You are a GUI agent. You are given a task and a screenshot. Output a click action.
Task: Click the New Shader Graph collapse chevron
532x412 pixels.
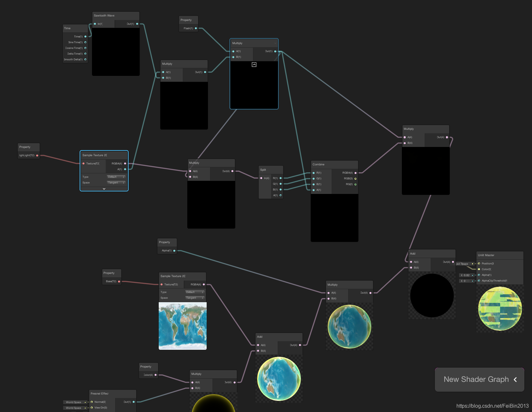point(515,379)
